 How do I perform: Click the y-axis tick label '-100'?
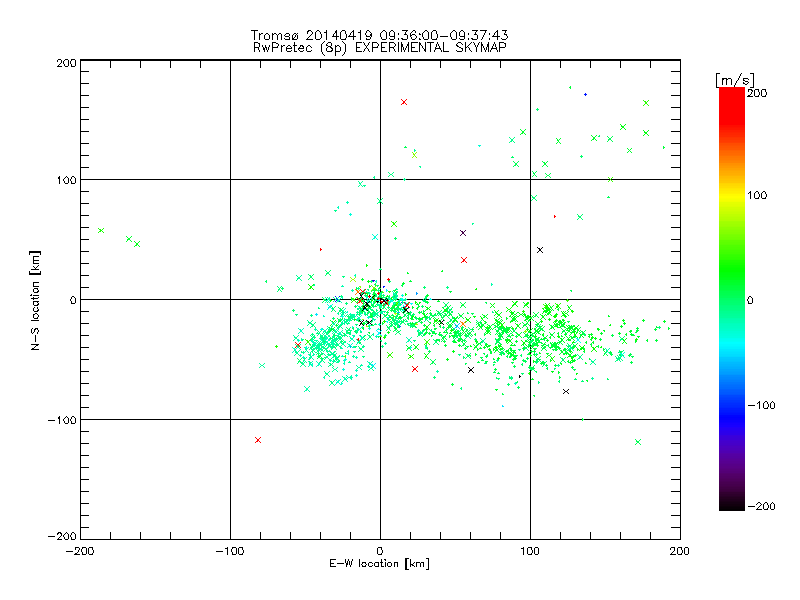pos(62,420)
